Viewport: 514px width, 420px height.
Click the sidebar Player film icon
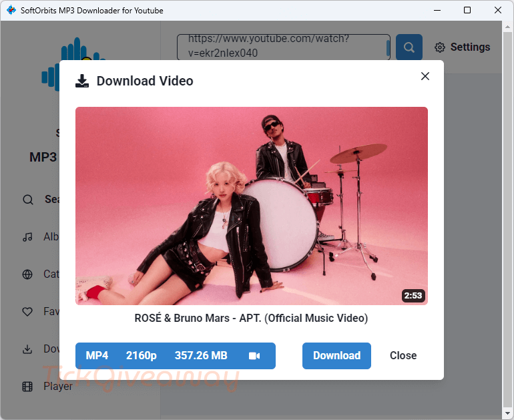27,387
